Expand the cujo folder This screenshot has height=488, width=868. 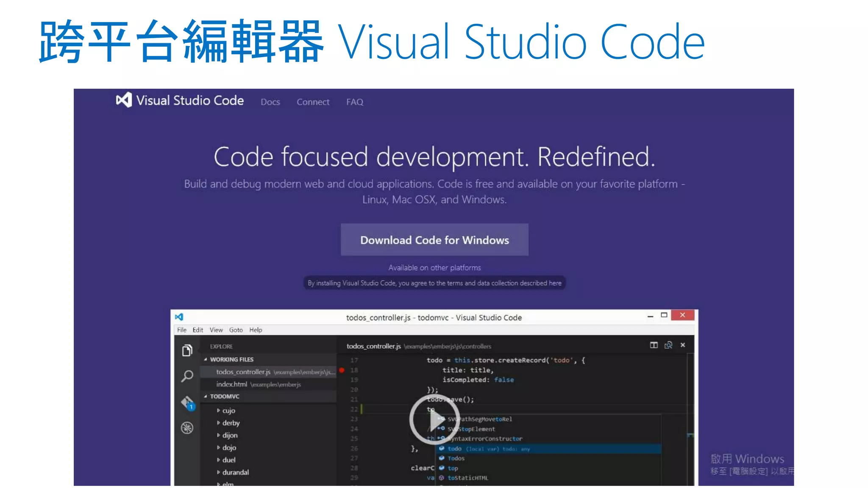pyautogui.click(x=218, y=410)
